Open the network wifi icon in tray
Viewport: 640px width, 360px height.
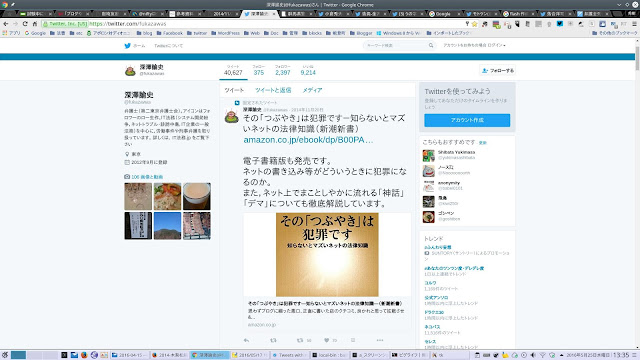coord(543,355)
